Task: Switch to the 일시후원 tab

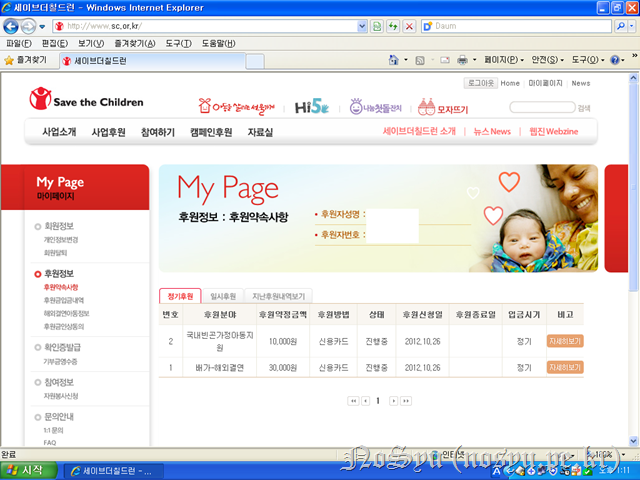Action: 223,296
